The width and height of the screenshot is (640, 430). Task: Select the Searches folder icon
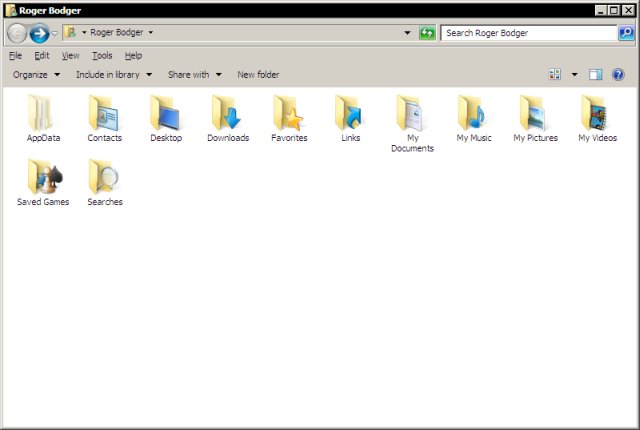click(x=105, y=178)
